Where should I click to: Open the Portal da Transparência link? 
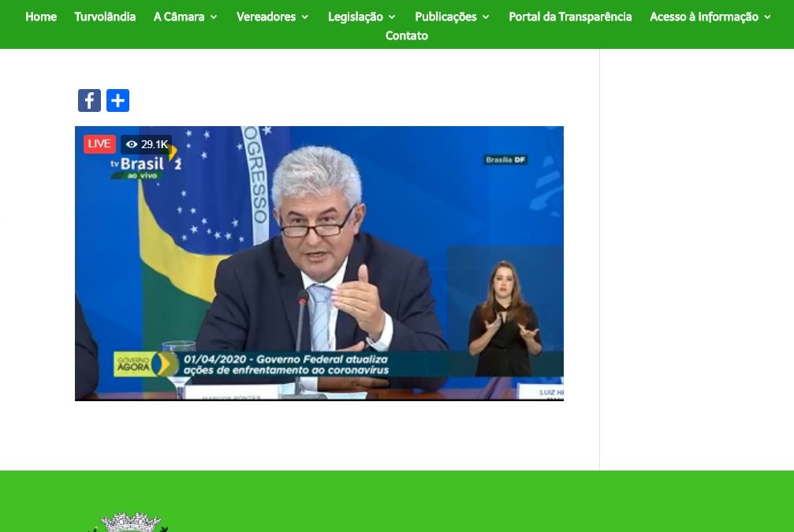(x=570, y=17)
